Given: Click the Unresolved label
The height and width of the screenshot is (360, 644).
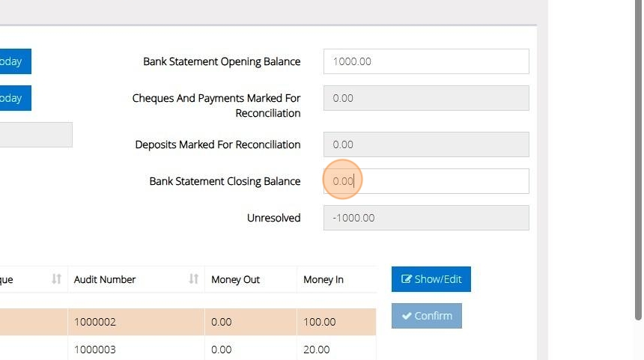Looking at the screenshot, I should [x=273, y=218].
